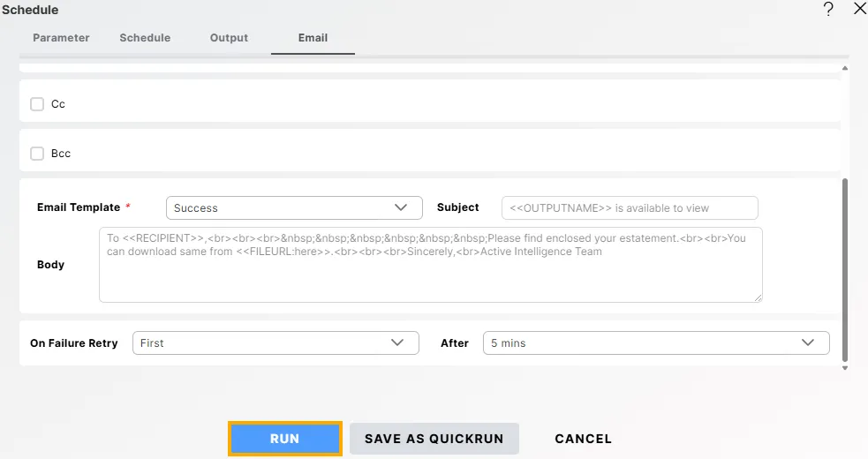Click into the Subject input field
This screenshot has height=459, width=868.
[630, 208]
